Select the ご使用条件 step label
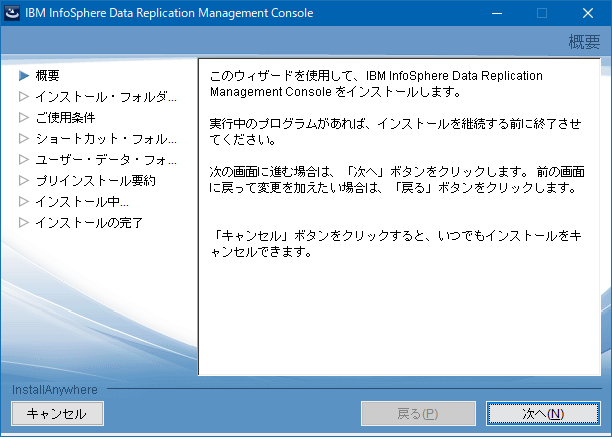This screenshot has width=612, height=437. click(65, 117)
